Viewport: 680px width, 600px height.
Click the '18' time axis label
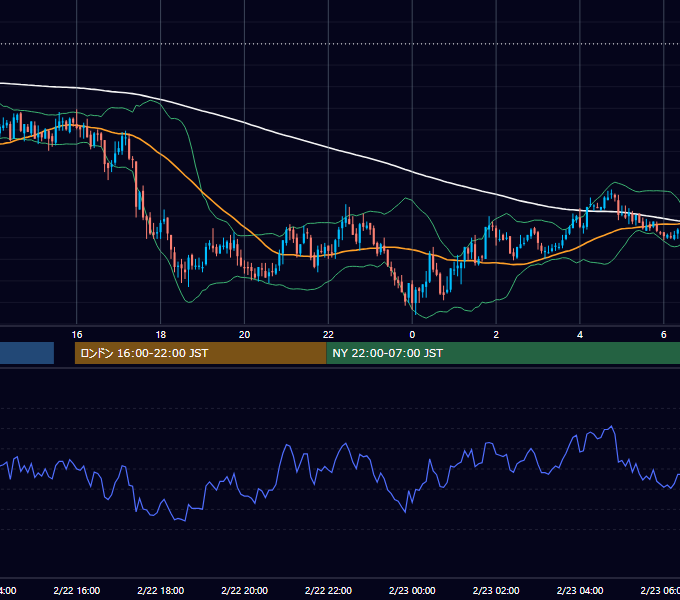tap(160, 335)
